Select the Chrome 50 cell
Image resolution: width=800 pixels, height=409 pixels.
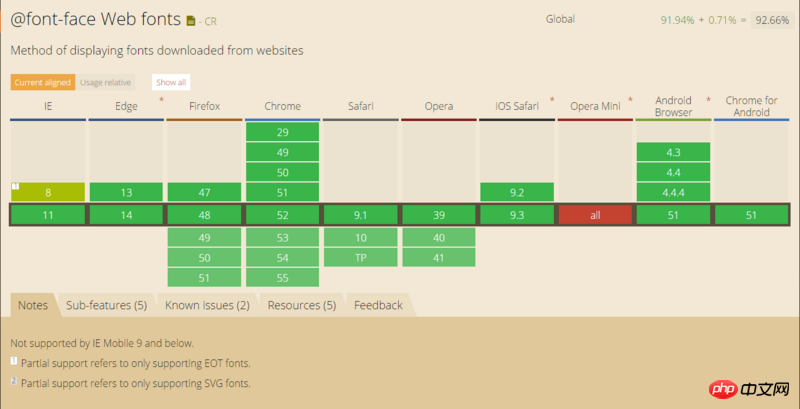pos(283,172)
